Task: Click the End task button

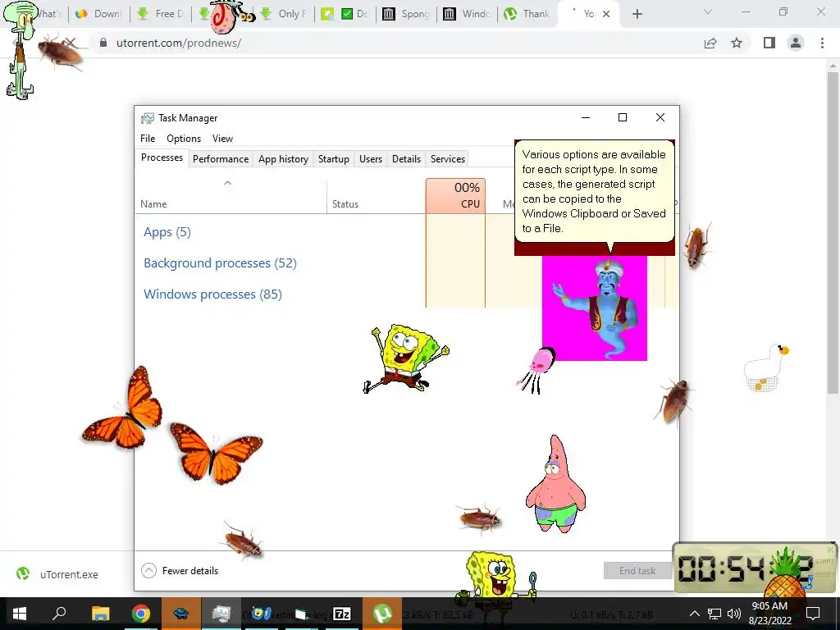Action: pos(637,571)
